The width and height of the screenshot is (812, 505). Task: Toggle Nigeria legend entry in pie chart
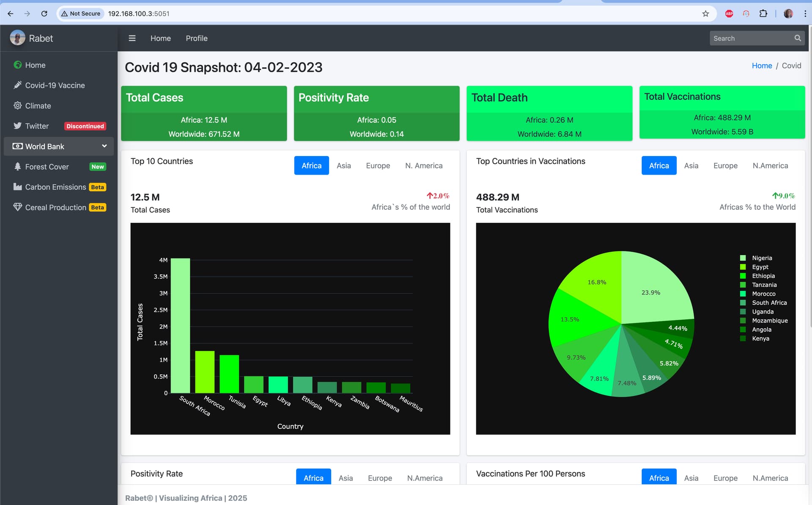point(761,258)
